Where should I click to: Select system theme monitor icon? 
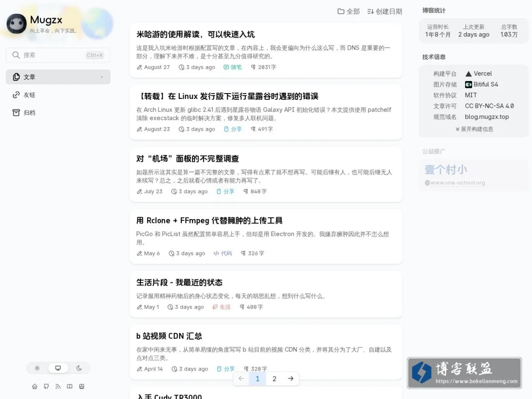click(58, 368)
